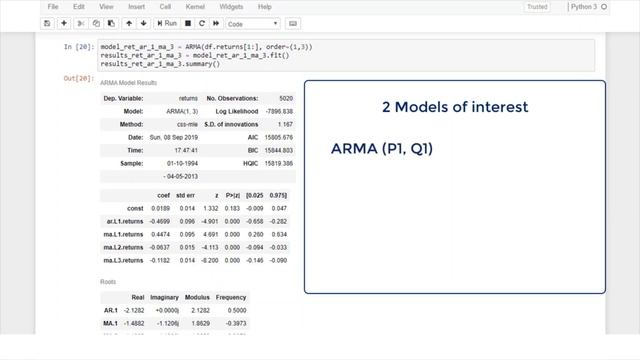
Task: Click the Trusted notebook indicator
Action: tap(537, 7)
